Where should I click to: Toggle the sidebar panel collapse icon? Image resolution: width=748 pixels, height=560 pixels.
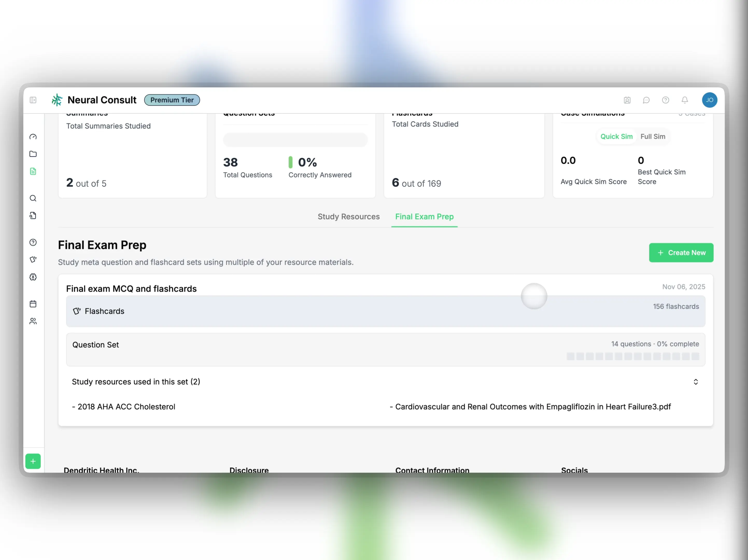pyautogui.click(x=33, y=100)
